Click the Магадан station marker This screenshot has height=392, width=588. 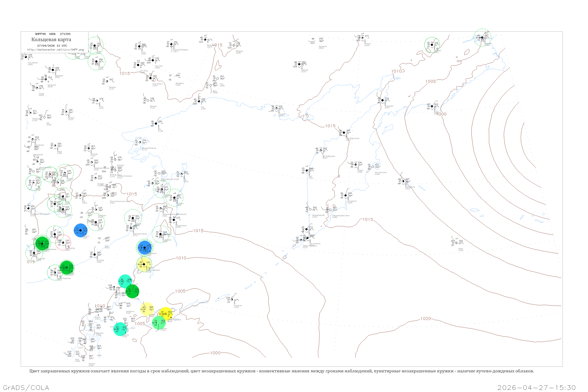pos(276,108)
